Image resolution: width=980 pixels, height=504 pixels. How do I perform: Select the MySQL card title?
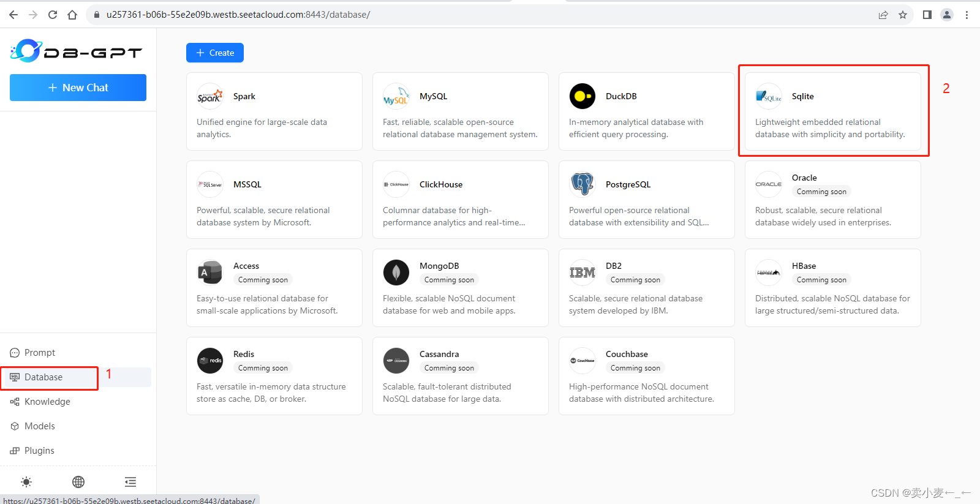[433, 96]
